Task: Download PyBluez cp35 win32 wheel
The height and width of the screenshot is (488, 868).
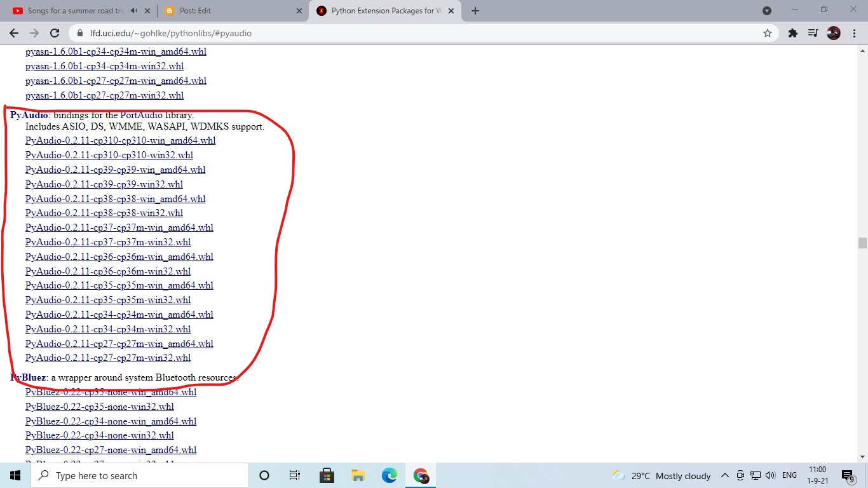Action: 100,407
